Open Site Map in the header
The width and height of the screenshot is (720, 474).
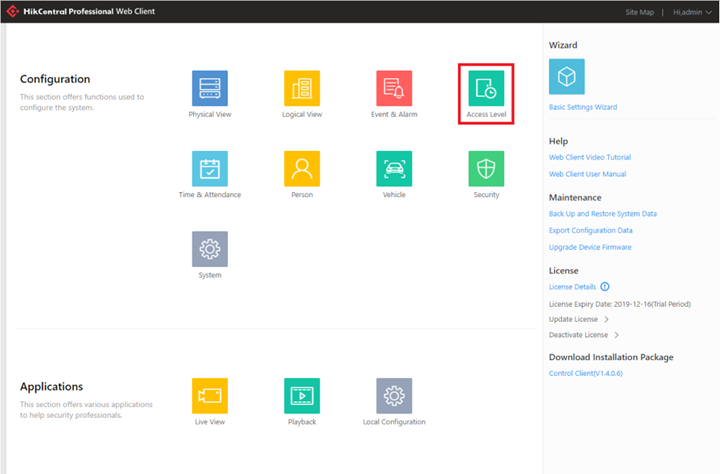[639, 12]
